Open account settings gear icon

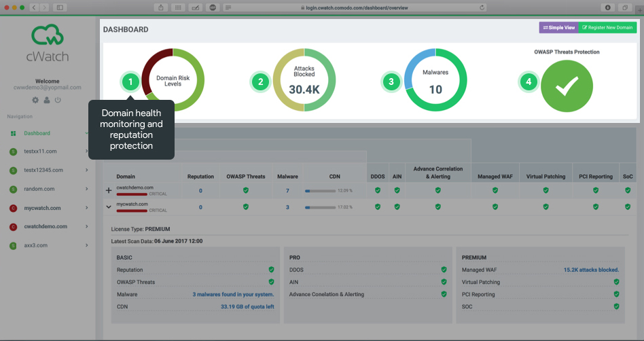[35, 100]
